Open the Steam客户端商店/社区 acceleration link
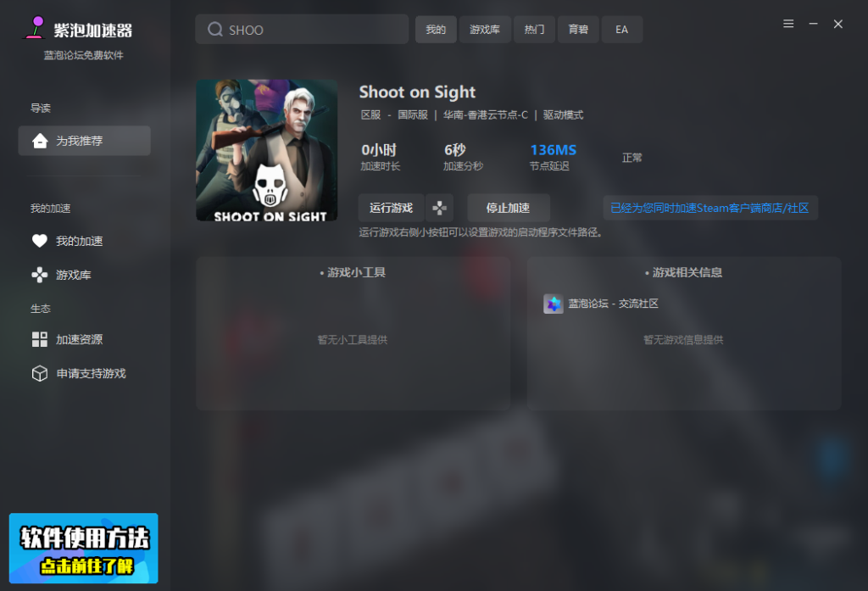The height and width of the screenshot is (591, 868). point(709,209)
